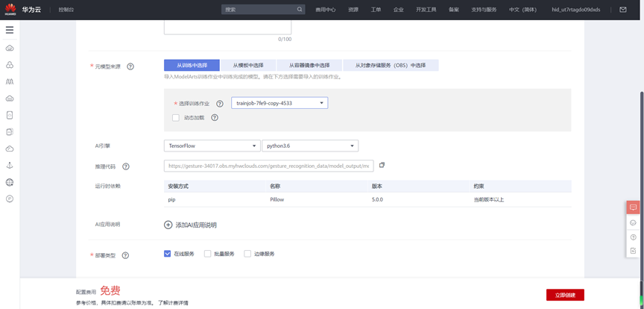Select the 从训练中选择 tab
This screenshot has width=644, height=309.
(x=192, y=66)
